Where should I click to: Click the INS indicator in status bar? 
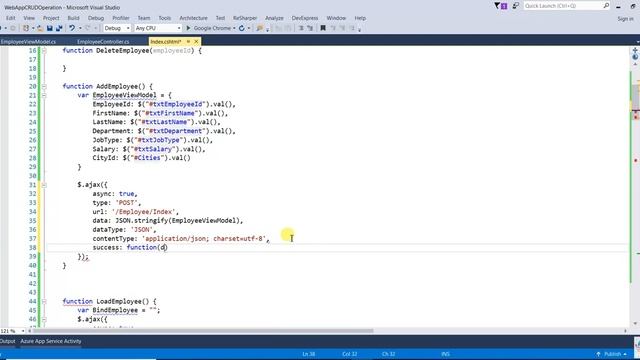point(445,354)
